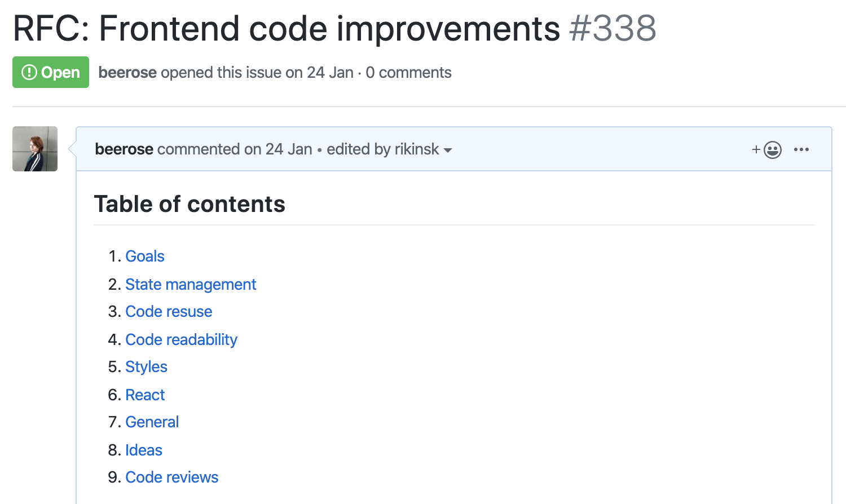Go to Code readability section
Viewport: 846px width, 504px height.
click(x=181, y=340)
